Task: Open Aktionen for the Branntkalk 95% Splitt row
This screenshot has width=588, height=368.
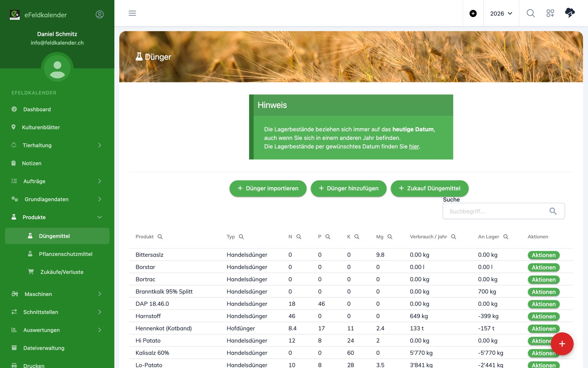Action: pos(544,292)
